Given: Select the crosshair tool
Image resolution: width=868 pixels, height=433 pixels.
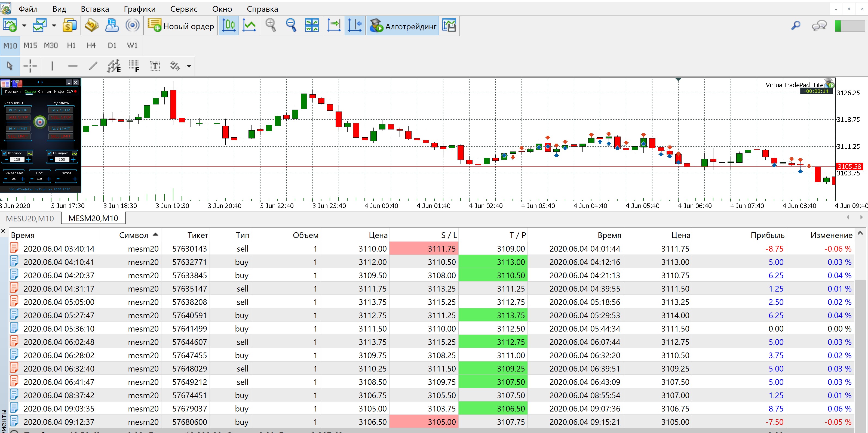Looking at the screenshot, I should (30, 66).
